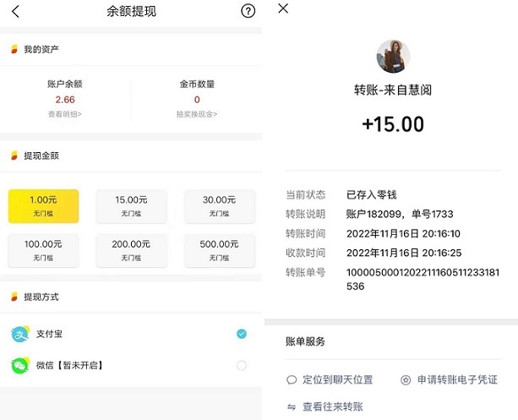Open 查看往来转账 transfer history
518x420 pixels.
coord(333,406)
